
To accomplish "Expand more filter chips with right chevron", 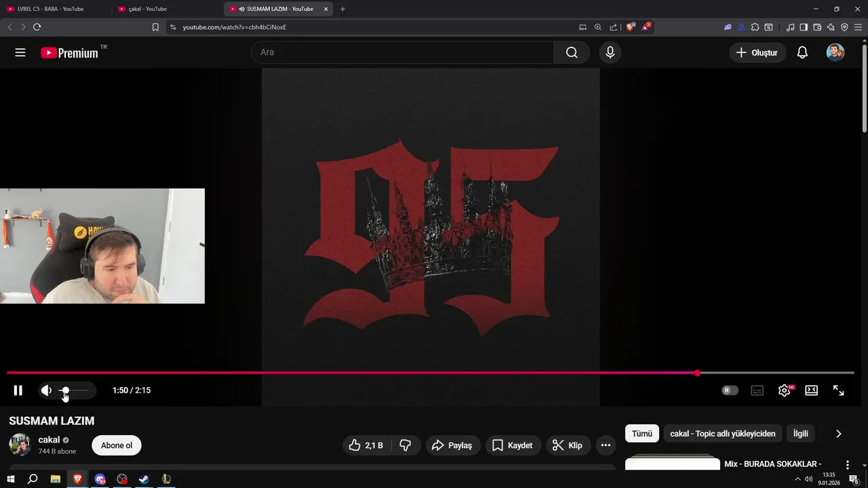I will pyautogui.click(x=838, y=434).
